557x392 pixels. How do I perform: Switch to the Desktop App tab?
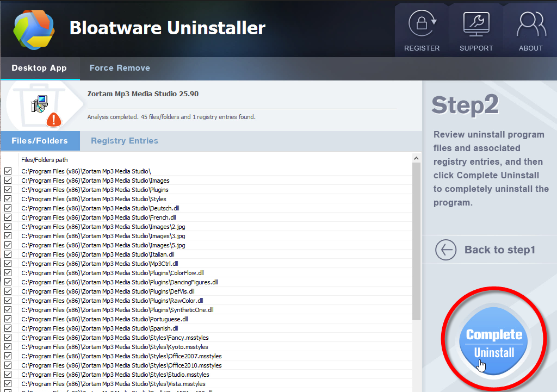pyautogui.click(x=39, y=68)
